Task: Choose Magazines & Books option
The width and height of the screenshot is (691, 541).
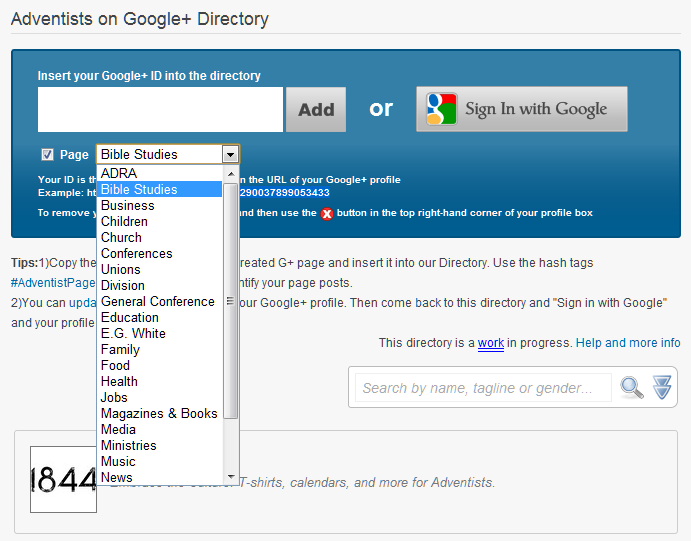Action: [160, 413]
